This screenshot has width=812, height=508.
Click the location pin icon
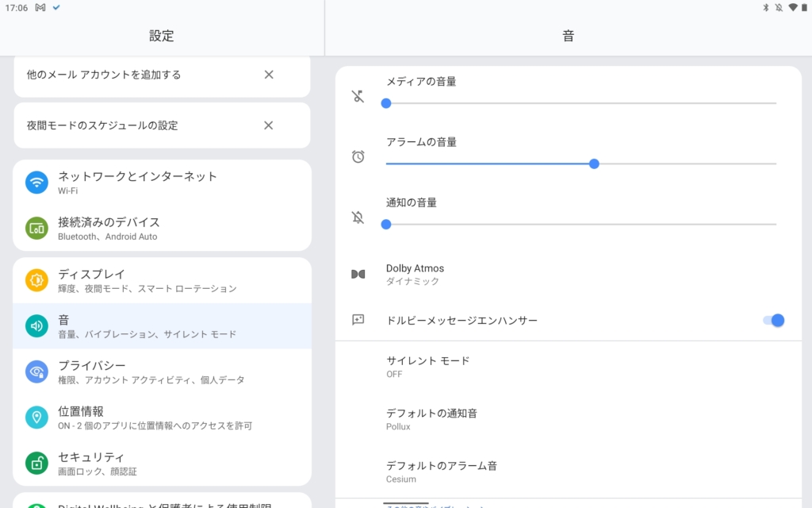point(36,418)
